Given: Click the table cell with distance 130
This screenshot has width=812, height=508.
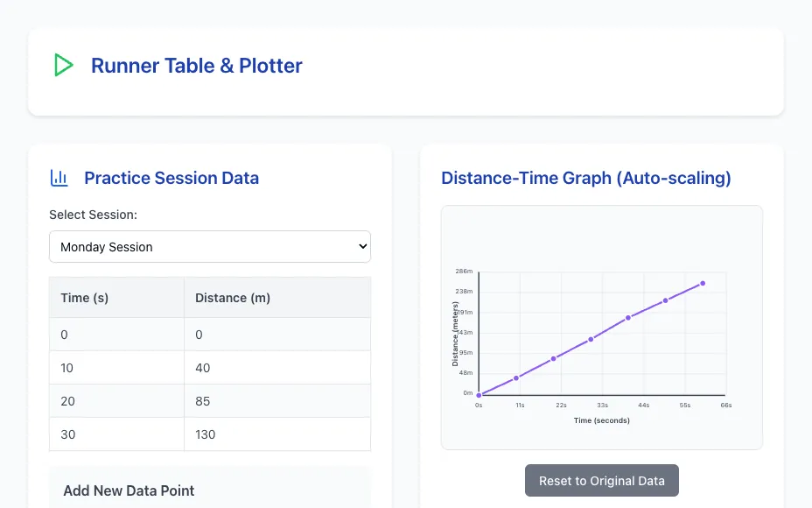Looking at the screenshot, I should 277,434.
